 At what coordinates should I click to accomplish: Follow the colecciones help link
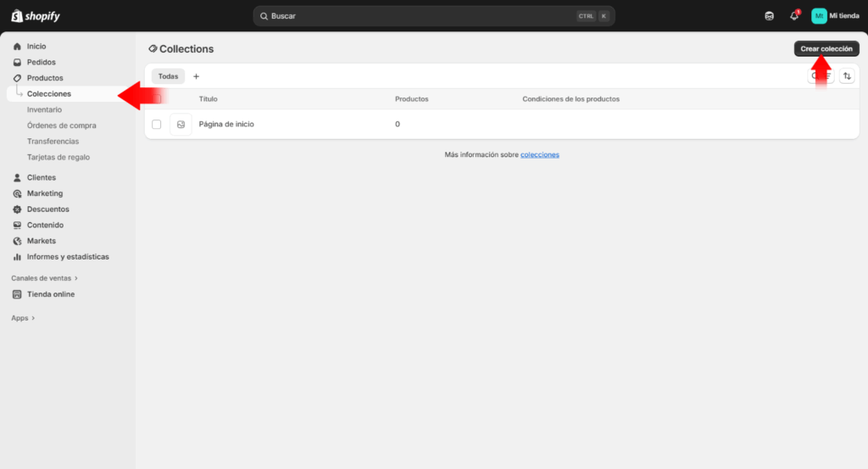[539, 155]
